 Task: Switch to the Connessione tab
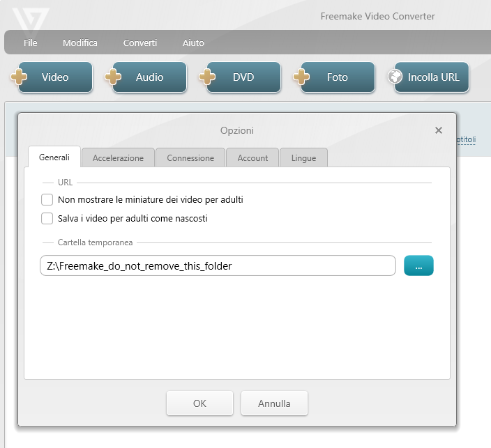coord(190,157)
